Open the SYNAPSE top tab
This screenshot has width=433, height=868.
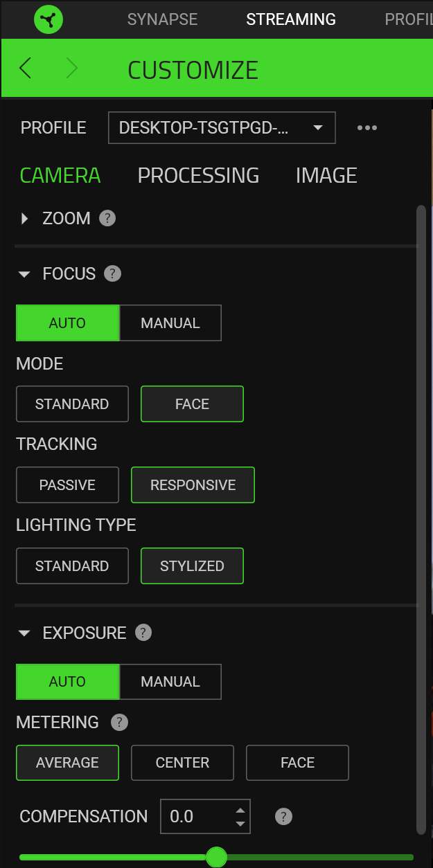[162, 19]
